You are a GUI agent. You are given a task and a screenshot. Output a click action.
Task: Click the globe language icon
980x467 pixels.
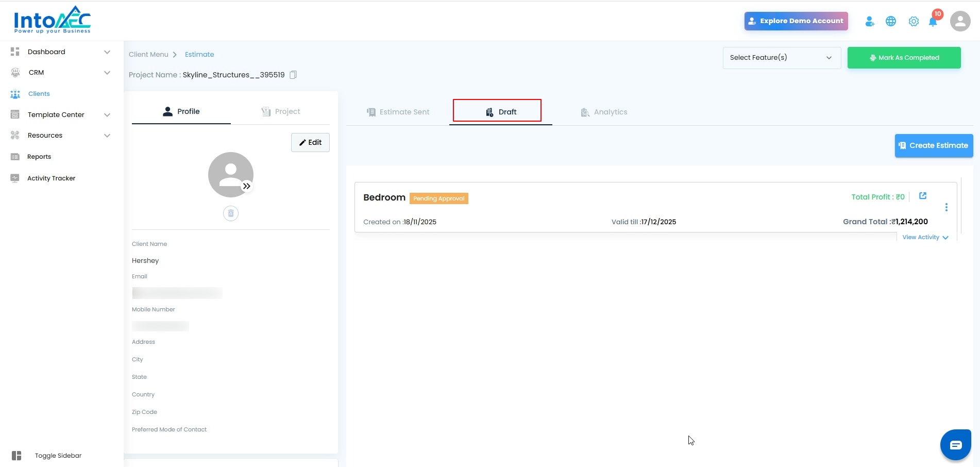point(891,21)
